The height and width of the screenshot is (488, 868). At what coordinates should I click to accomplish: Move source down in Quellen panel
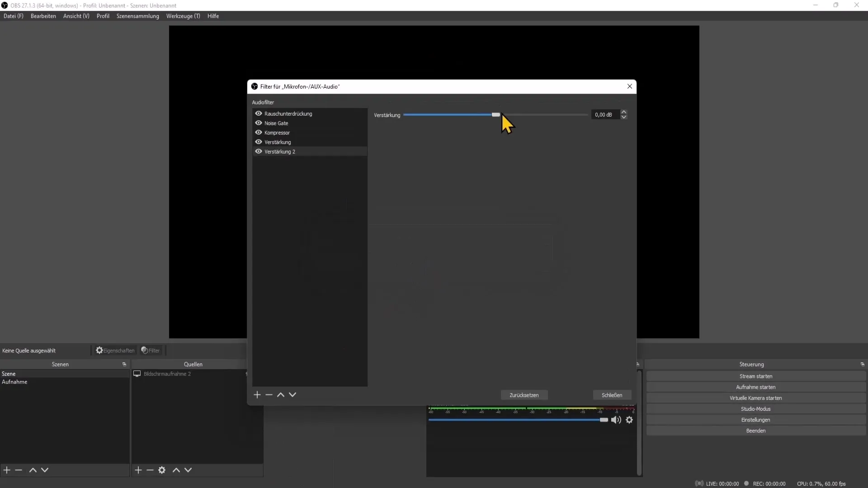(188, 470)
